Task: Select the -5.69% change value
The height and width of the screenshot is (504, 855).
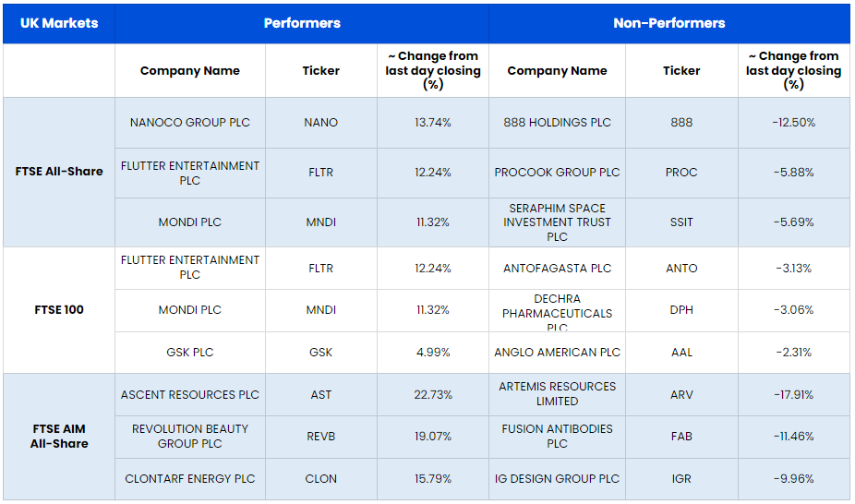Action: pos(793,222)
